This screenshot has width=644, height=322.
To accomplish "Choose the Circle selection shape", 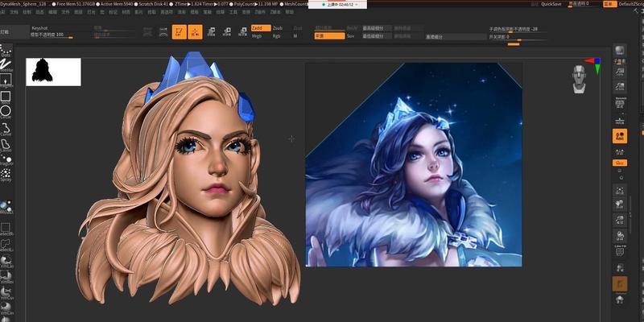I will coord(6,112).
